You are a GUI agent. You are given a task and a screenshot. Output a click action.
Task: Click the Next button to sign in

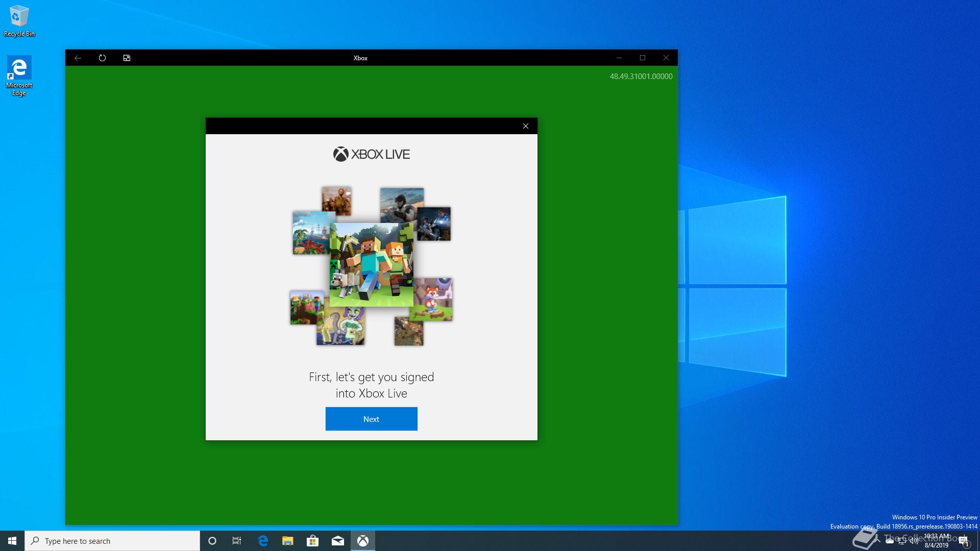pos(371,419)
